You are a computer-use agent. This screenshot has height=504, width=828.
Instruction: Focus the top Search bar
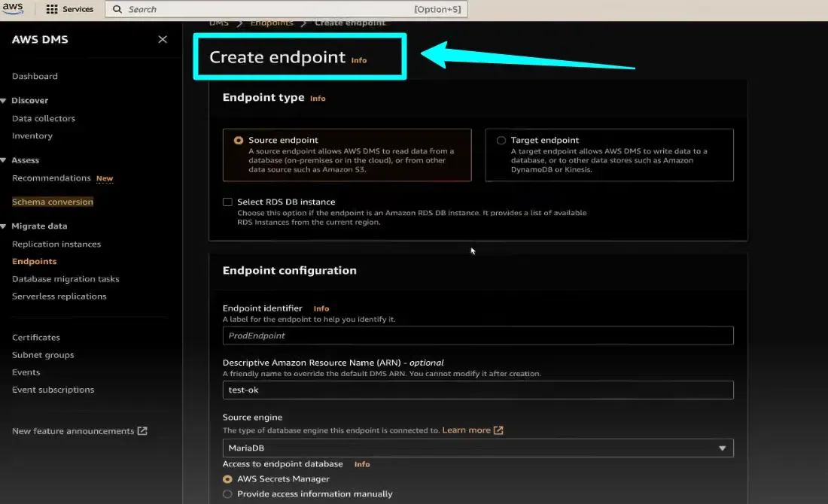click(x=286, y=9)
